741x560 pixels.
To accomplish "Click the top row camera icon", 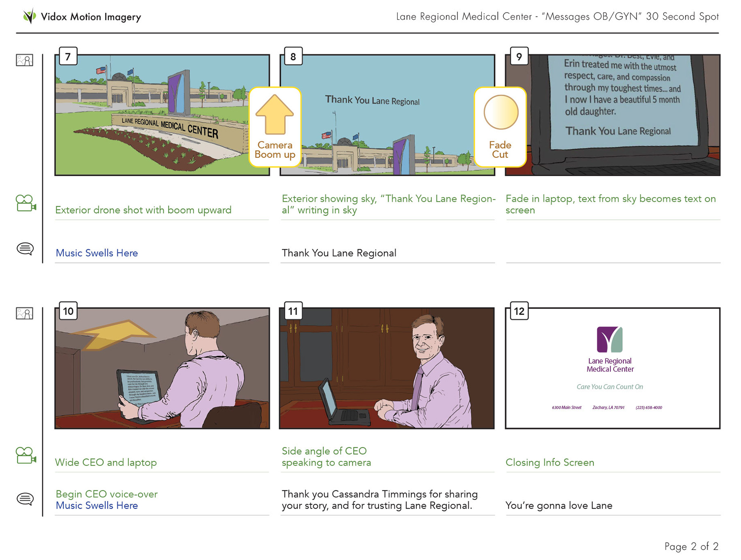I will (26, 203).
